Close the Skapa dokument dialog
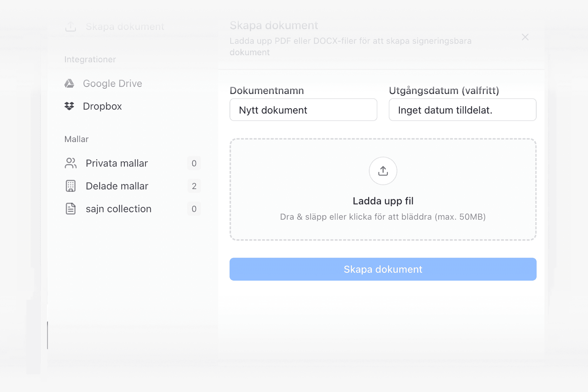 [x=525, y=37]
